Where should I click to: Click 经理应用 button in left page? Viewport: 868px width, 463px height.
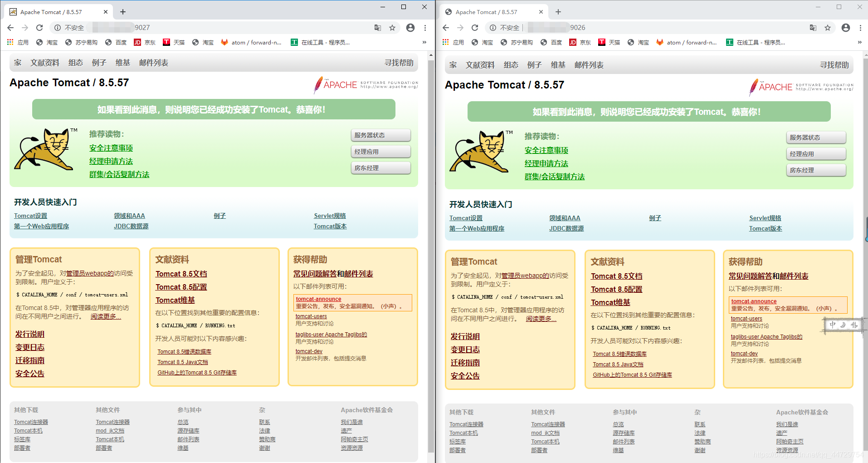[381, 152]
